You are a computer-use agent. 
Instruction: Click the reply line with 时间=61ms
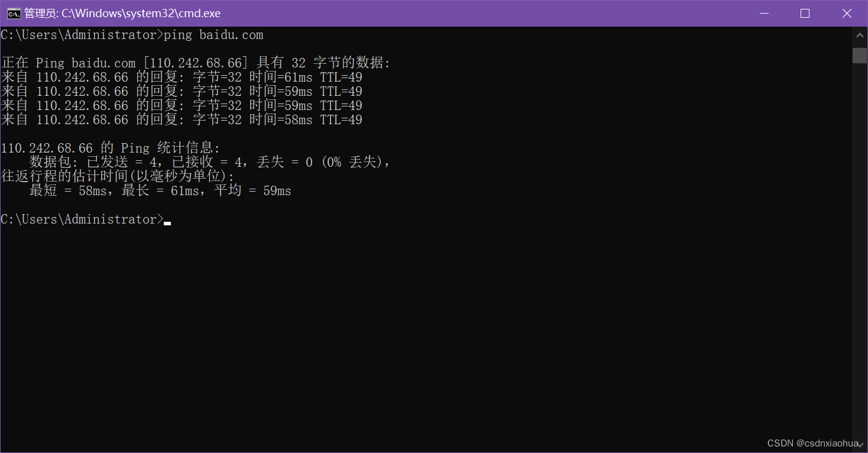[x=182, y=77]
